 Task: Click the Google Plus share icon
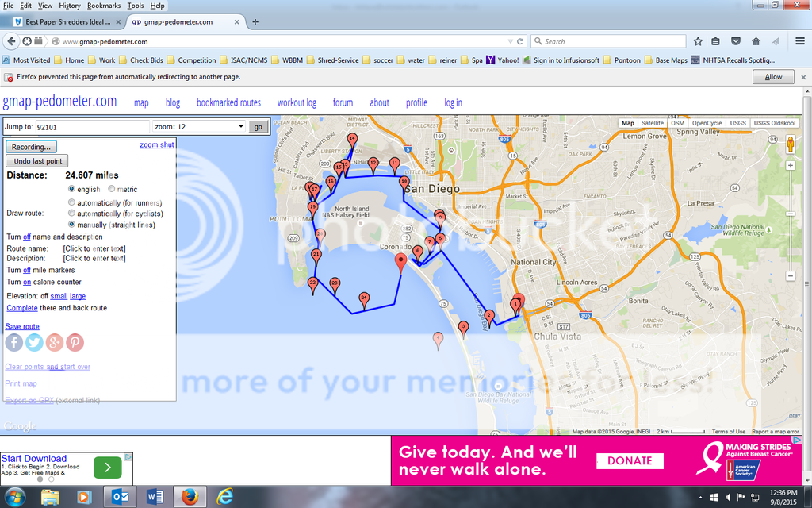coord(54,342)
